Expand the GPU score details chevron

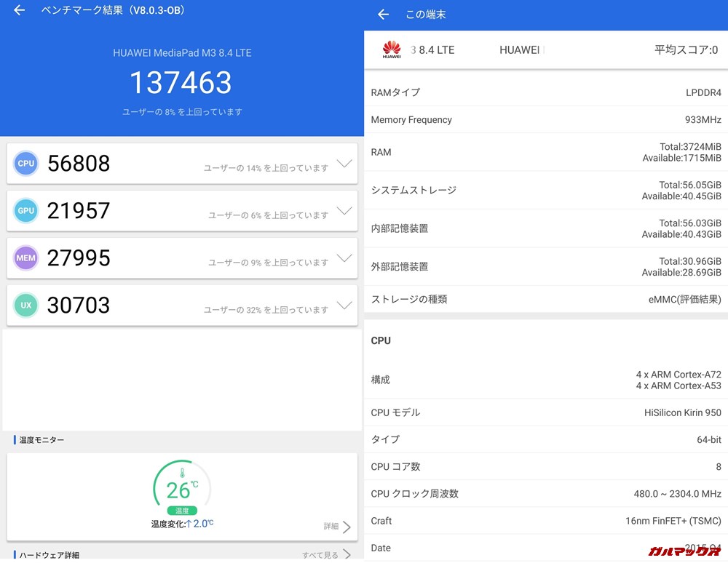344,212
